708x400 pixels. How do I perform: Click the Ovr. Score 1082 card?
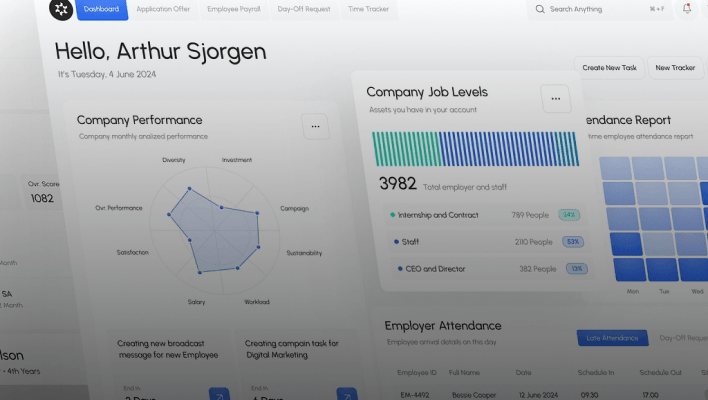(x=42, y=192)
